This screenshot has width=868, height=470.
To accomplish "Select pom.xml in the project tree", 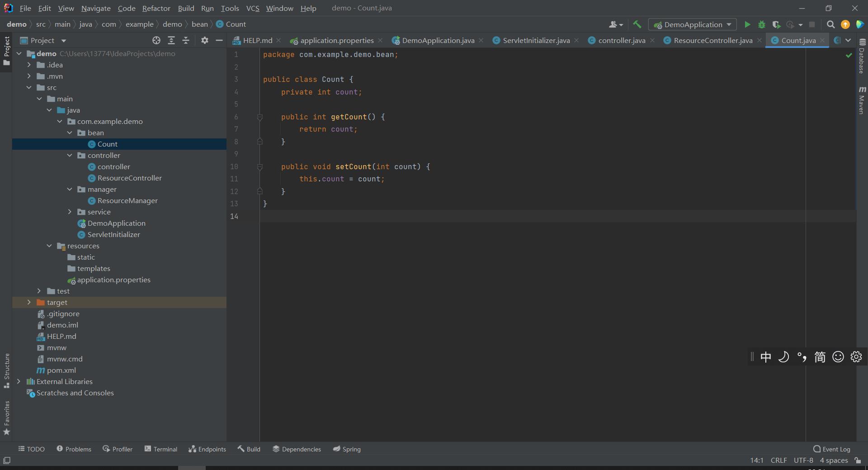I will click(x=61, y=370).
